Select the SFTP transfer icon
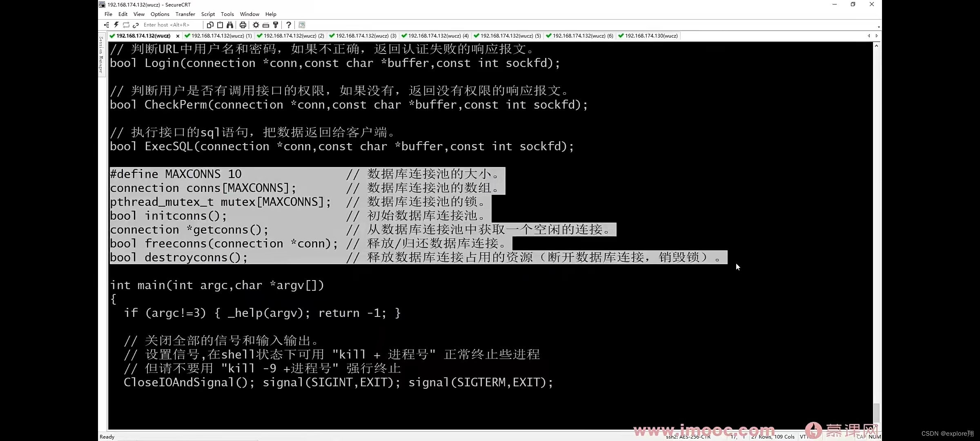Viewport: 980px width, 441px height. (302, 25)
